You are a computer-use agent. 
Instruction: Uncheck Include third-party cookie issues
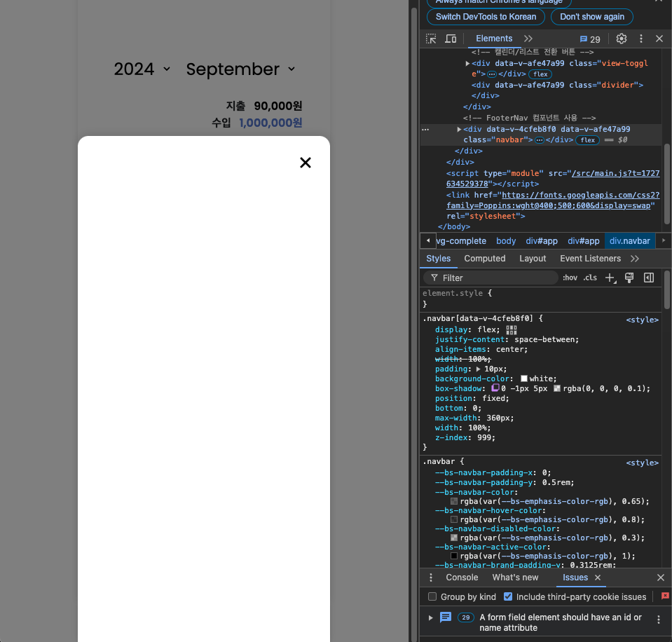508,596
